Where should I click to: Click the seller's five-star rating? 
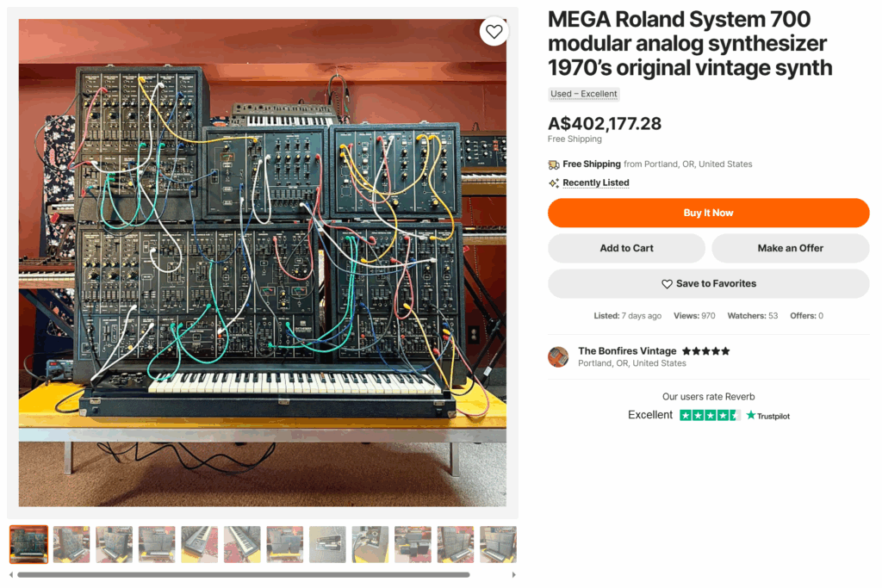click(x=705, y=351)
